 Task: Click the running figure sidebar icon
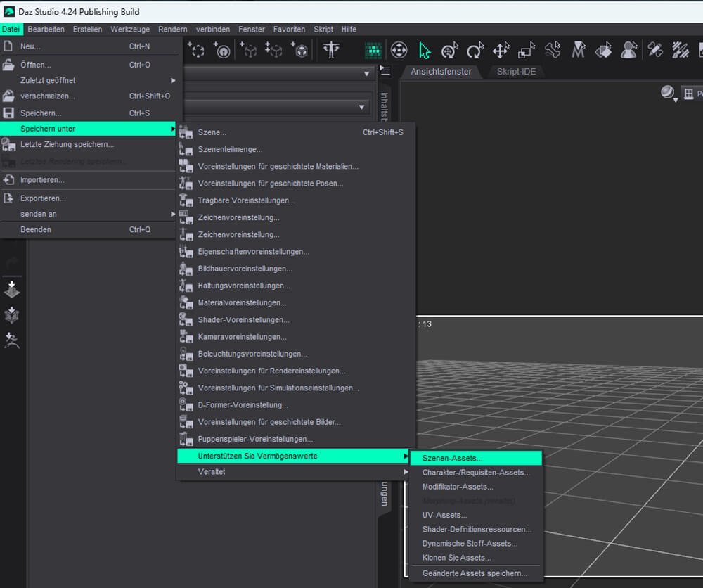12,340
